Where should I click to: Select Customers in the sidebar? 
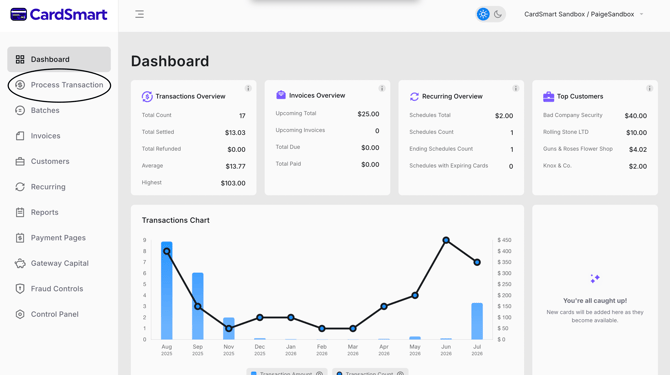[x=59, y=161]
